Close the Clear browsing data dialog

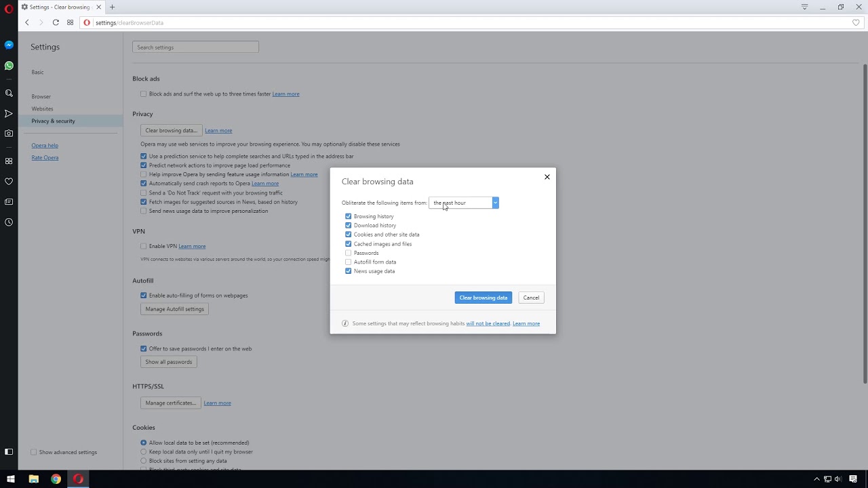pos(547,177)
